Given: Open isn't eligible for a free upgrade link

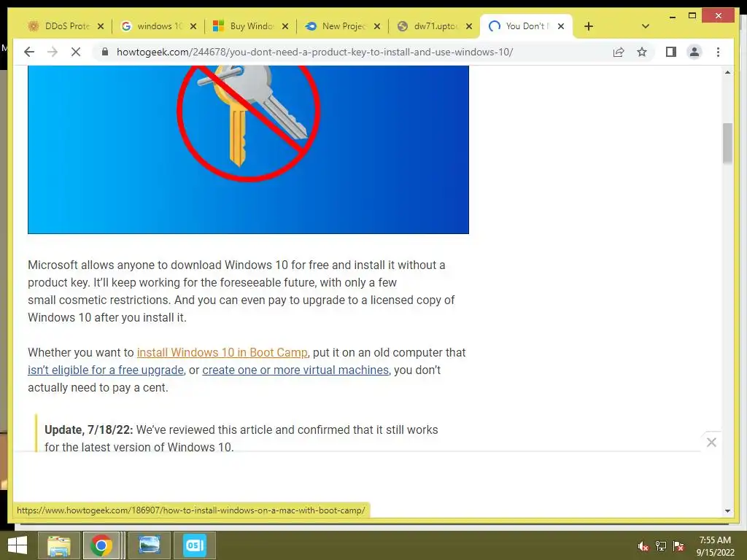Looking at the screenshot, I should (105, 370).
